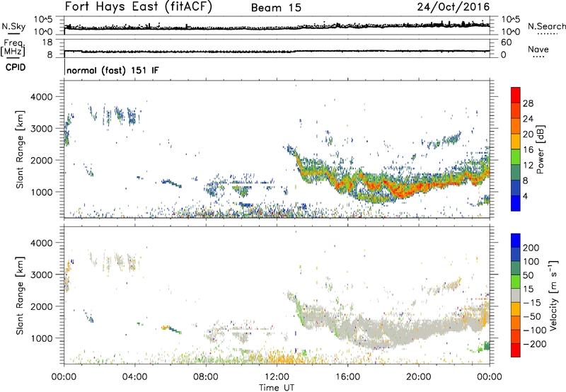Click the "N.Search" legend label
This screenshot has height=392, width=566.
[x=546, y=26]
